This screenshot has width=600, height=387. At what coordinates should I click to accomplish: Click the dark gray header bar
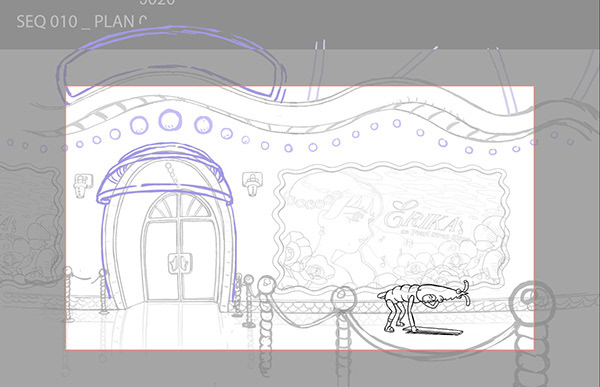300,24
